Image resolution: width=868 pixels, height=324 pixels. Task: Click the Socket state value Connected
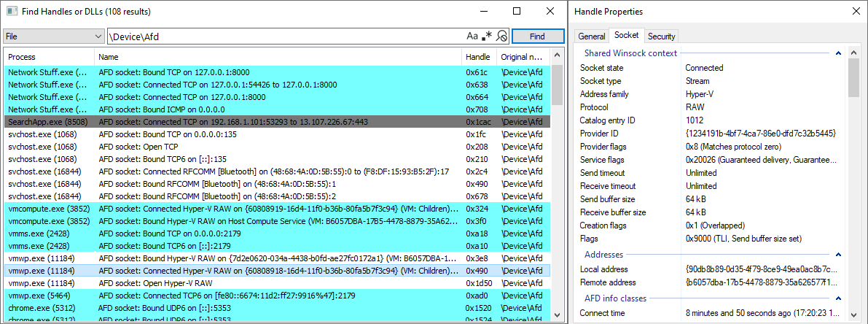pos(704,68)
